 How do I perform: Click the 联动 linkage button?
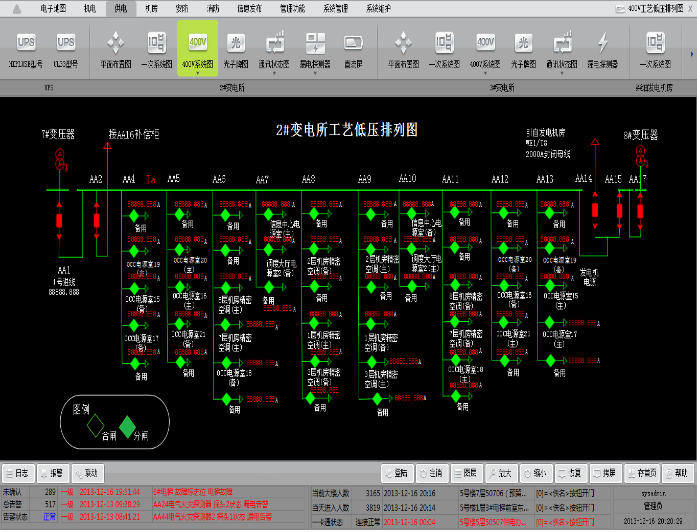(88, 474)
